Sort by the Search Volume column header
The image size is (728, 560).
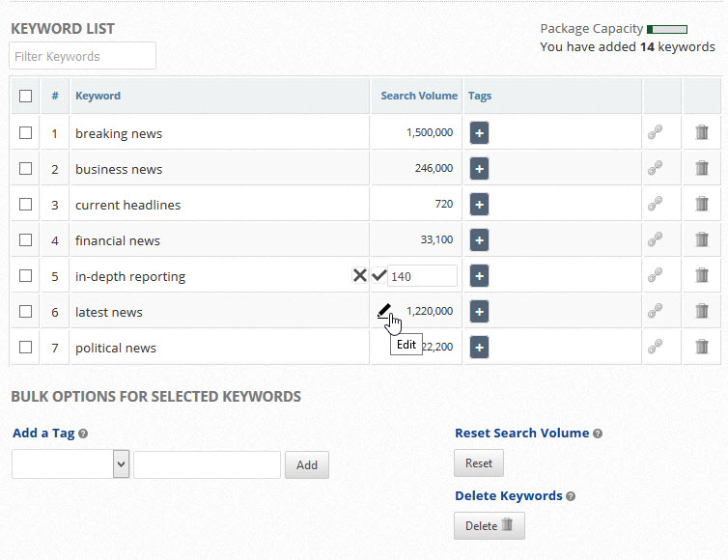coord(418,97)
